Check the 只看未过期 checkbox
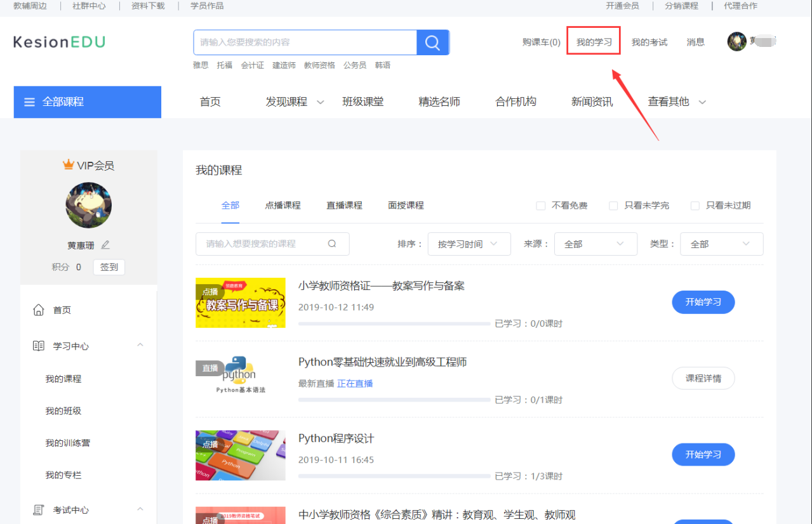 tap(695, 206)
